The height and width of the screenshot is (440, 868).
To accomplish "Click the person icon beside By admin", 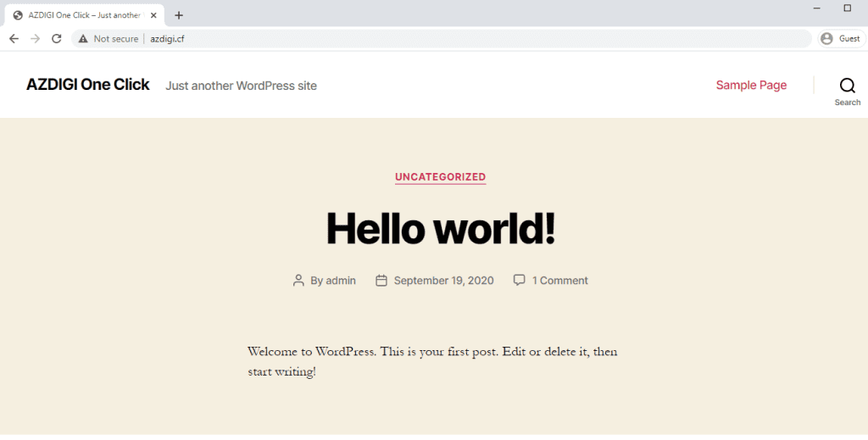I will [298, 281].
